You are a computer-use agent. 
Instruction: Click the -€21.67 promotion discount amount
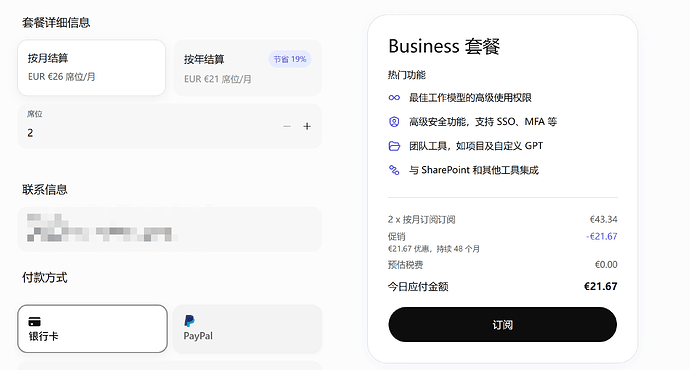point(602,237)
